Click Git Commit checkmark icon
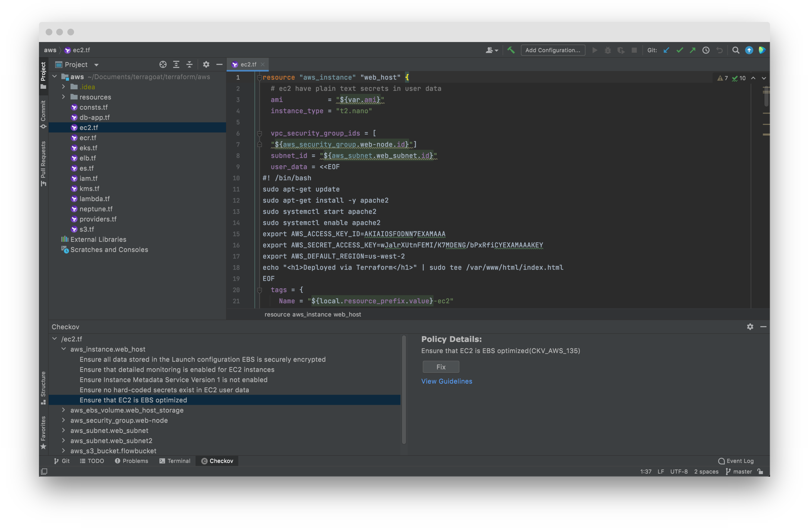 tap(680, 50)
